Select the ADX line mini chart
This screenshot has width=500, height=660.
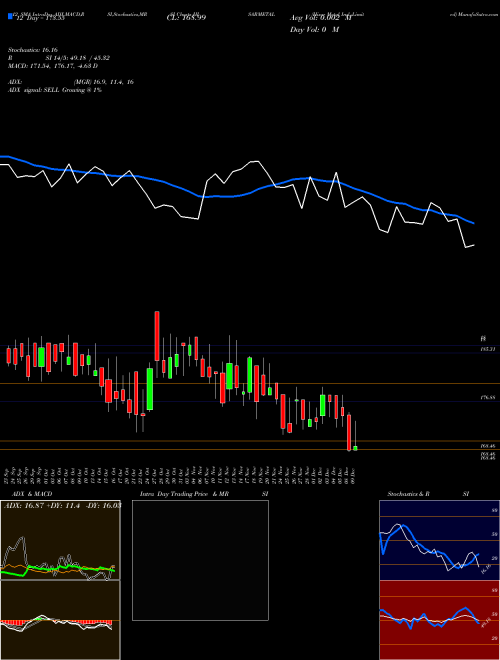pos(60,540)
